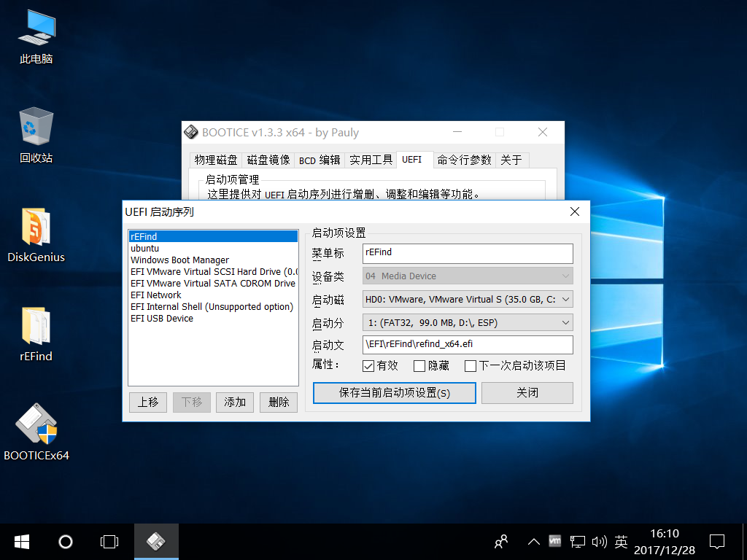Check 下一次启动该项目 boot next option

click(471, 366)
